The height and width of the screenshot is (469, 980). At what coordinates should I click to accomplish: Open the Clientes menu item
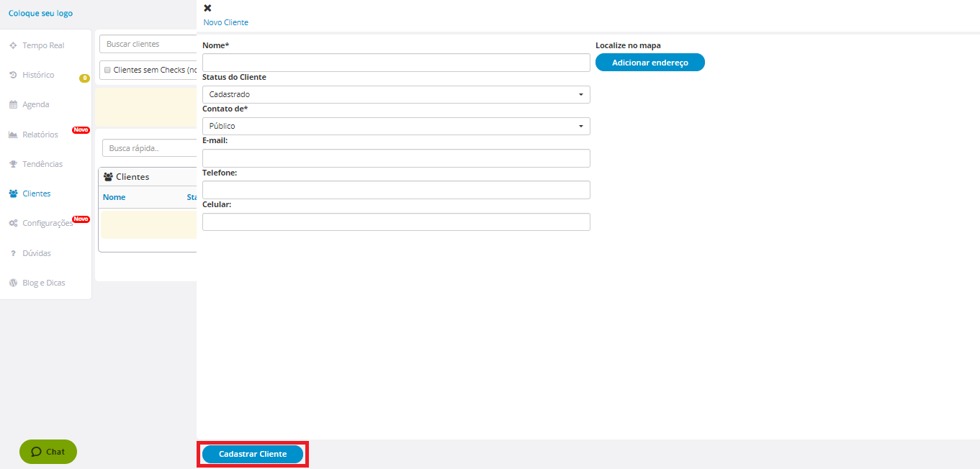[36, 193]
